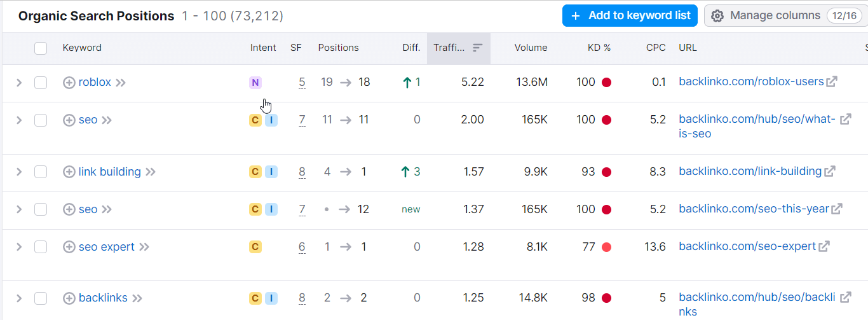The height and width of the screenshot is (320, 868).
Task: Open external link icon for backlinko.com/seo-this-year
Action: tap(837, 209)
